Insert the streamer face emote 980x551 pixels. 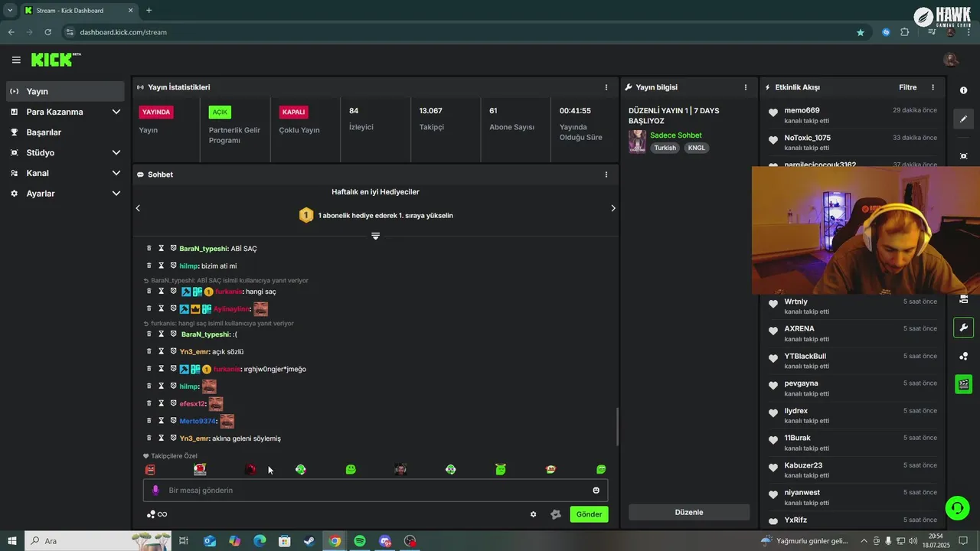coord(400,469)
